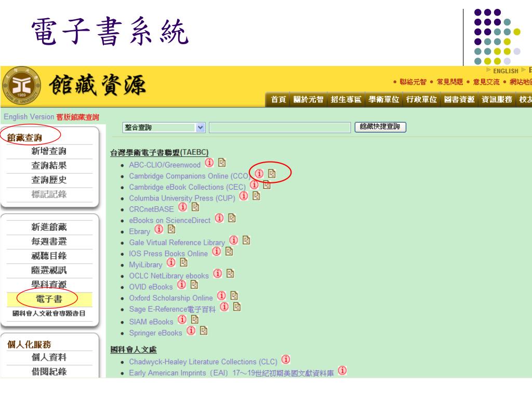Viewport: 532px width, 399px height.
Task: Open 學術單位 navigation tab
Action: 384,100
